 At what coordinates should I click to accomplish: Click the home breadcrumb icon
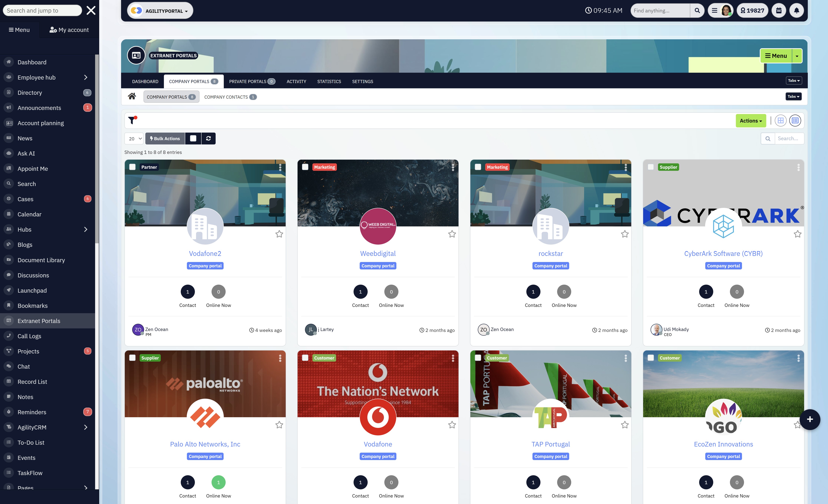pos(132,96)
